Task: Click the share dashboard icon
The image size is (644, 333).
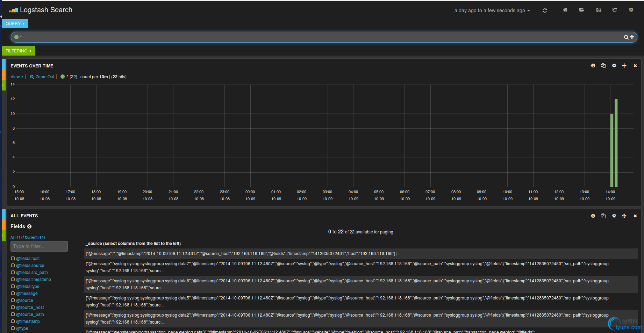Action: (x=615, y=10)
